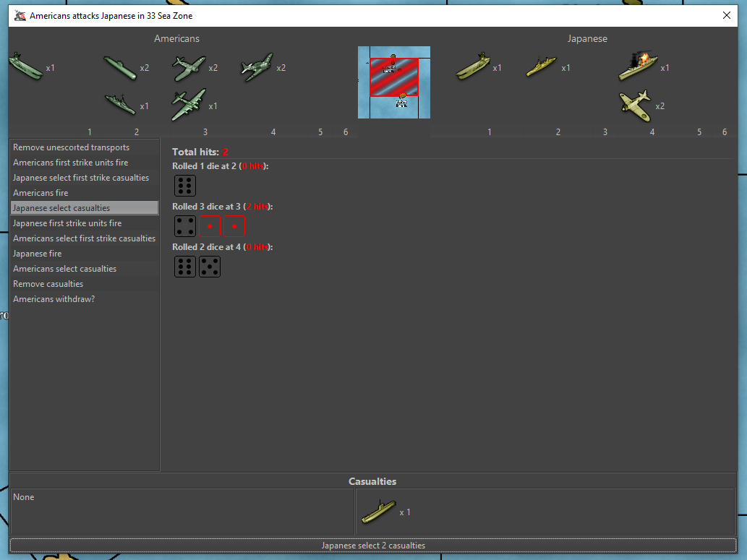Select the Japanese destroyer unit icon
This screenshot has width=747, height=560.
[542, 67]
